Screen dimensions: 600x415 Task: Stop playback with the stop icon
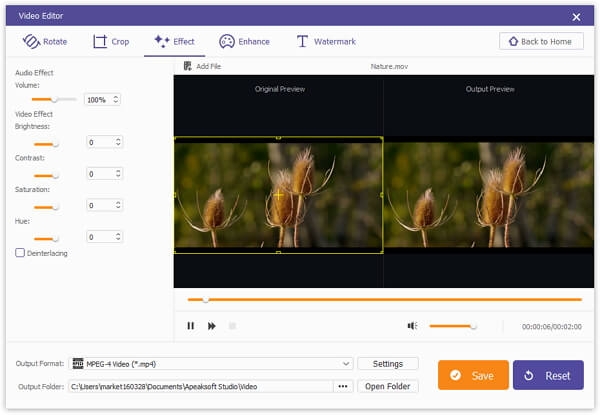pyautogui.click(x=232, y=326)
